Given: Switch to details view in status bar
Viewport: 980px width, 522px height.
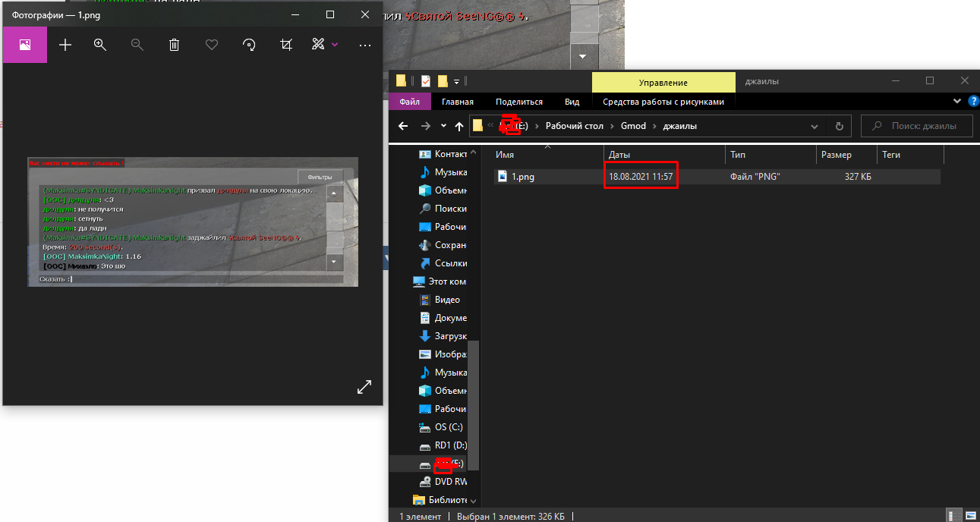Looking at the screenshot, I should pyautogui.click(x=952, y=516).
